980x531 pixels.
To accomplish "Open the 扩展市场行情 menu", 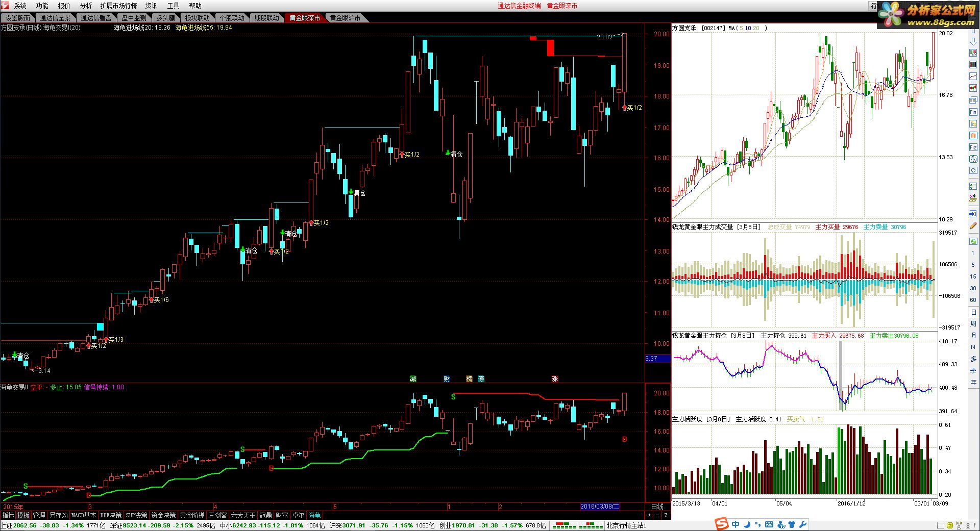I will click(x=118, y=6).
